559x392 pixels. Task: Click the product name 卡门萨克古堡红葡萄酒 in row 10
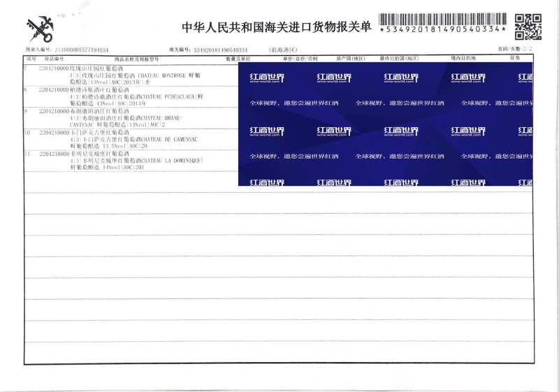point(99,133)
